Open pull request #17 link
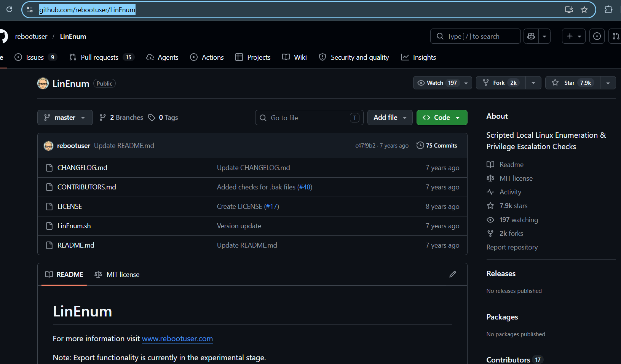 click(272, 207)
